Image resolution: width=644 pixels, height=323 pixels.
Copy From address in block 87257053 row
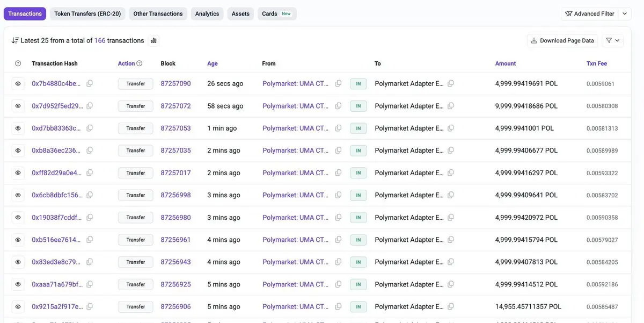[338, 128]
